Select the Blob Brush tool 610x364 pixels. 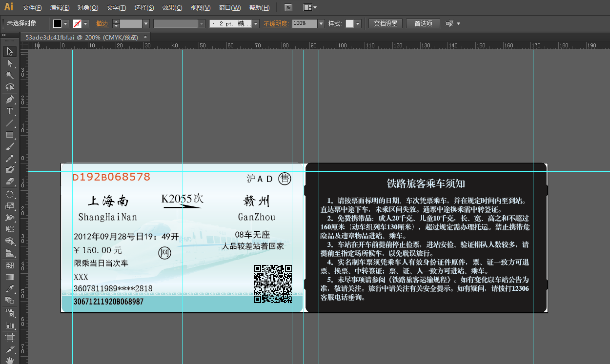(9, 170)
